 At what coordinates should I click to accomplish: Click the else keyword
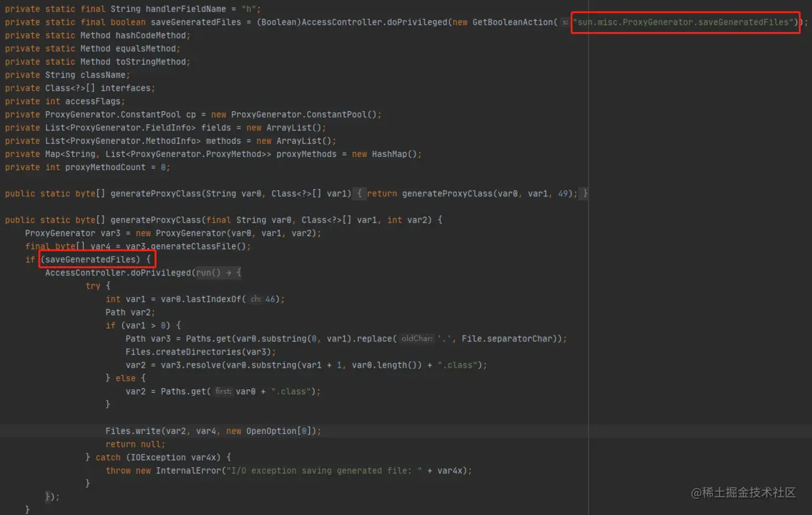(126, 378)
